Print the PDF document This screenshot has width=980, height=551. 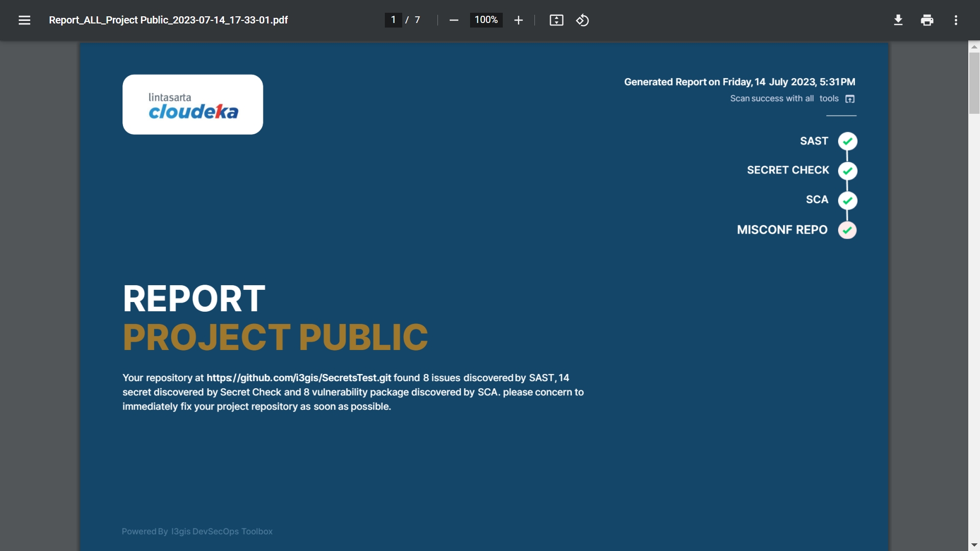(x=927, y=20)
